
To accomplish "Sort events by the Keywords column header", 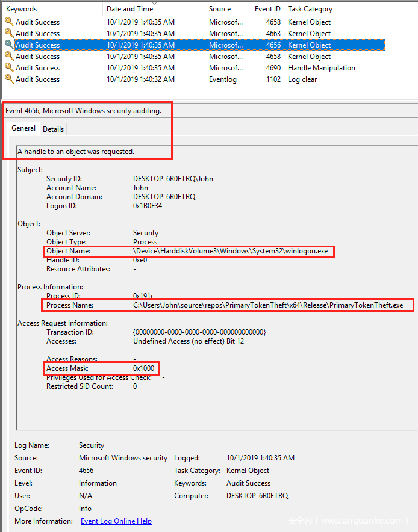I will click(x=22, y=9).
